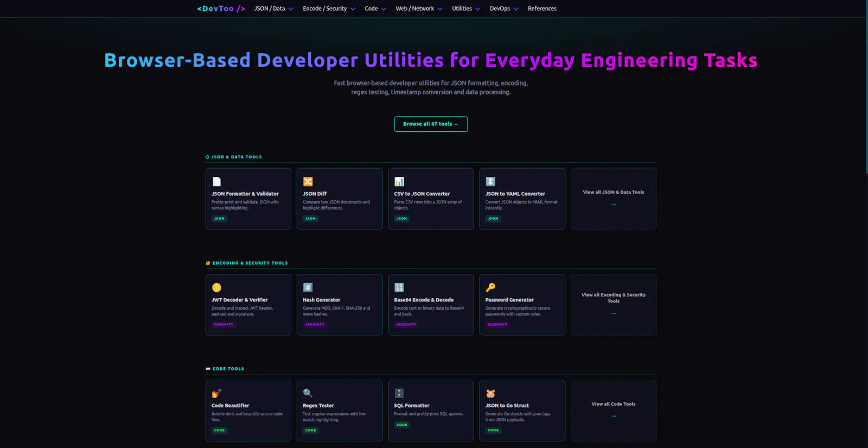Image resolution: width=868 pixels, height=448 pixels.
Task: Click the JSON & DATA TOOLS section heading
Action: pyautogui.click(x=234, y=157)
